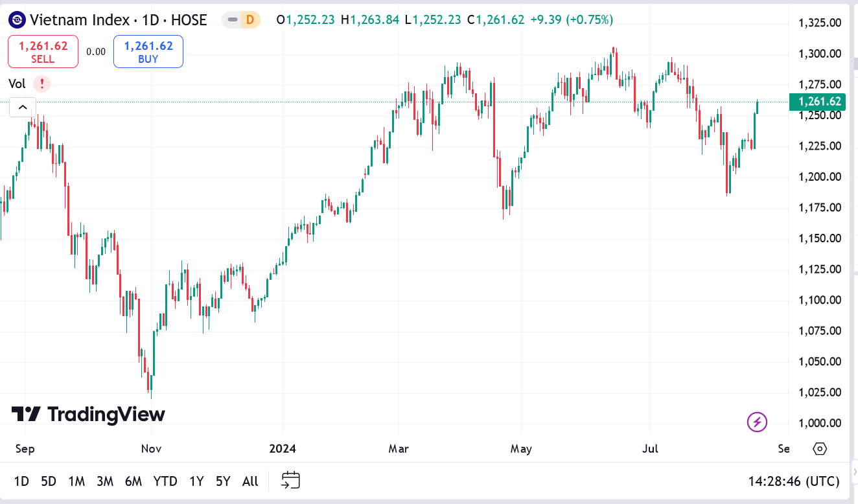This screenshot has height=504, width=858.
Task: Click the 14:28:46 (UTC) timezone clock
Action: (x=794, y=481)
